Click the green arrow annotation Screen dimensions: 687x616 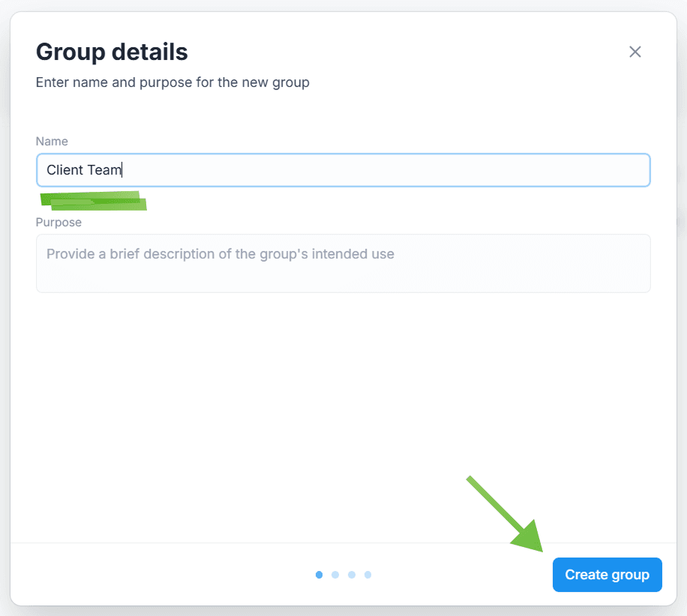click(510, 519)
